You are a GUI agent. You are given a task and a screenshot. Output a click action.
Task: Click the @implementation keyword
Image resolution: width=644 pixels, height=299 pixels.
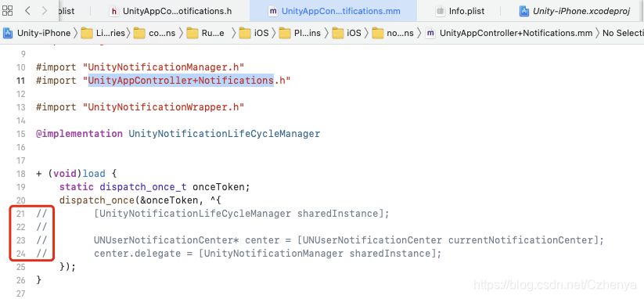point(79,134)
